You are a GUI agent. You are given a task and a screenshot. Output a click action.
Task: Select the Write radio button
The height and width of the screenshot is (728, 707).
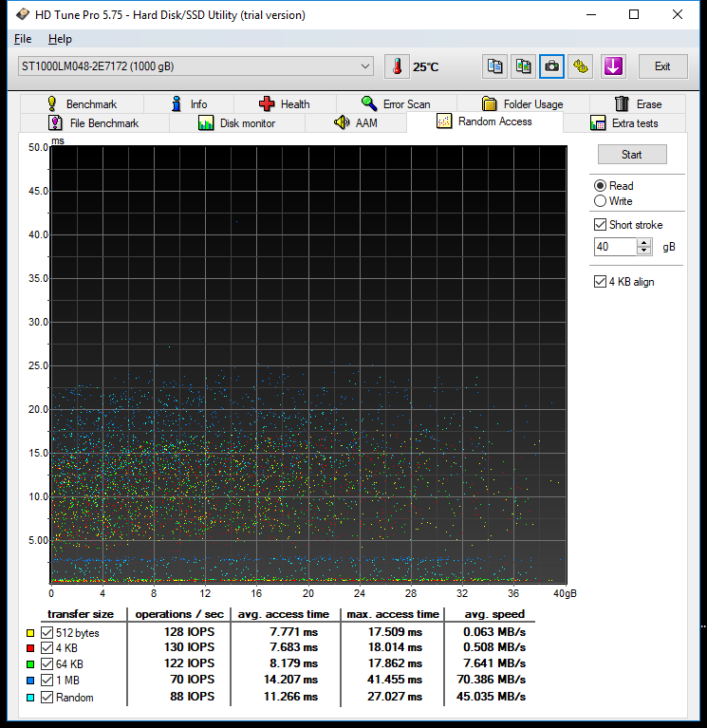coord(600,201)
